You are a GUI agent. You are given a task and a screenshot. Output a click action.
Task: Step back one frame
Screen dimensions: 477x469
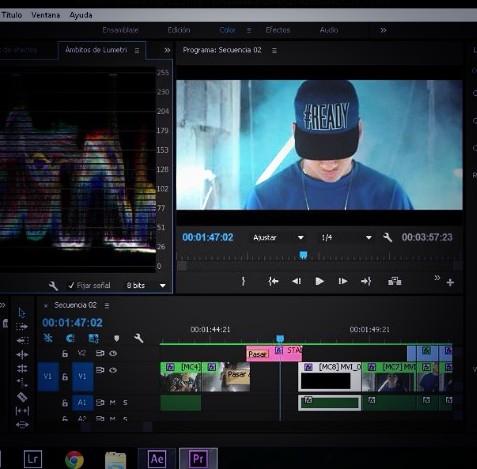tap(297, 282)
